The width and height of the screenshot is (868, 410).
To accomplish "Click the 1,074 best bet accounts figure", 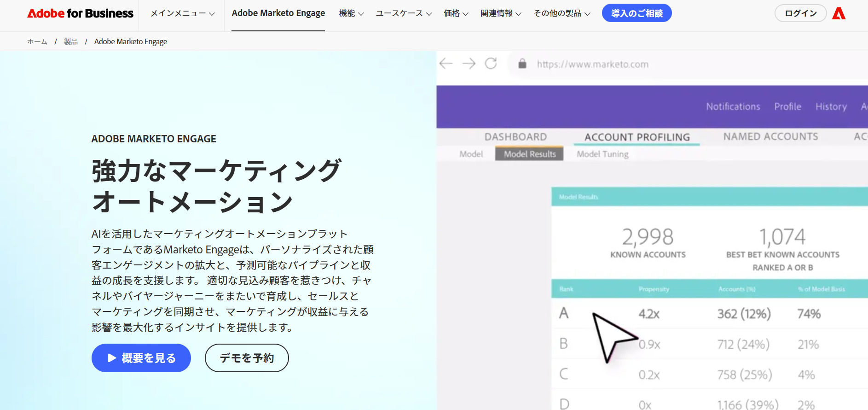I will tap(782, 237).
